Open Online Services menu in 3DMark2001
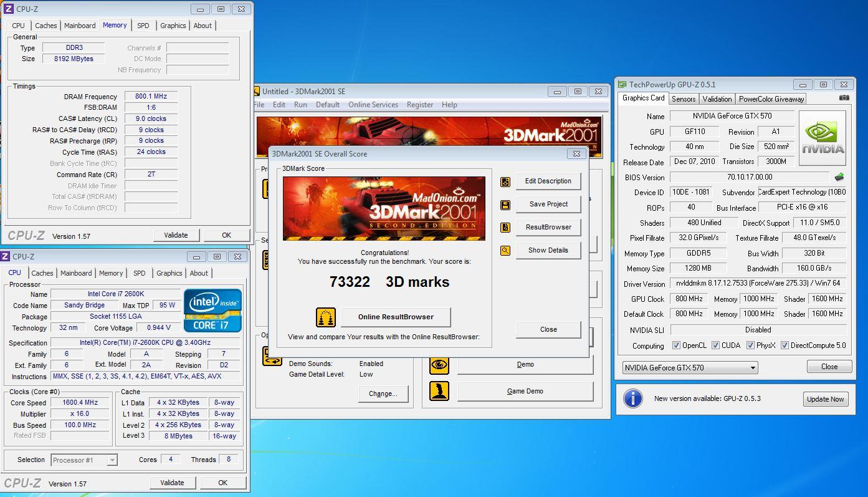The width and height of the screenshot is (868, 497). [x=373, y=105]
